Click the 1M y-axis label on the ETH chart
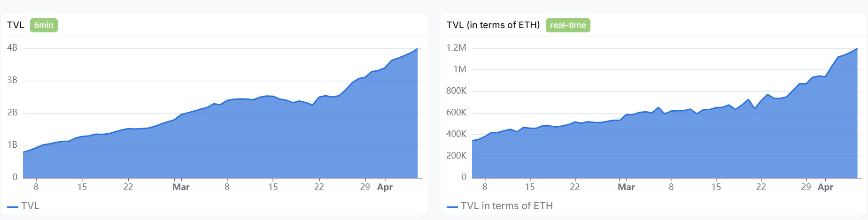The image size is (868, 220). (x=460, y=69)
